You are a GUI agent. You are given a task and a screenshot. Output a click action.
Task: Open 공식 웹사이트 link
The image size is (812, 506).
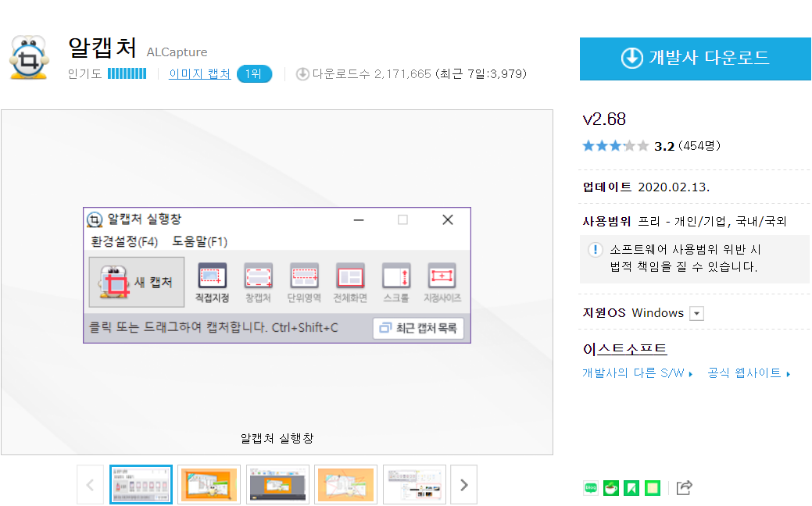coord(749,373)
